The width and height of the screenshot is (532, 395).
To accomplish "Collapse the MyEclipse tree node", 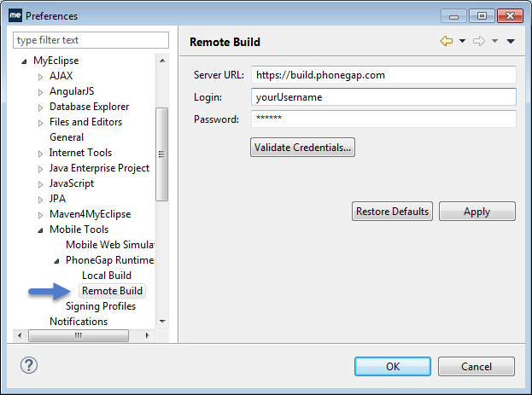I will coord(24,61).
